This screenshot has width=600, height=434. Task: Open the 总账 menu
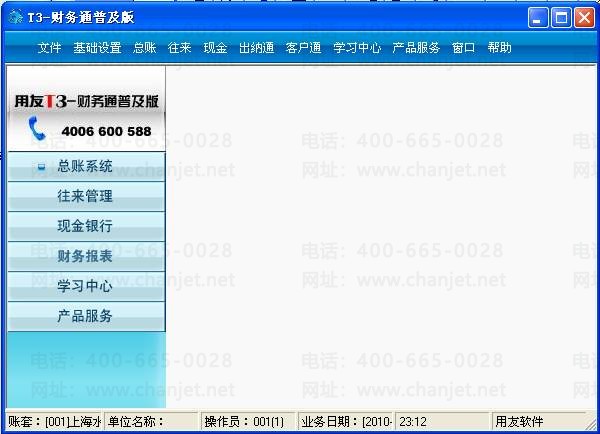click(x=145, y=48)
